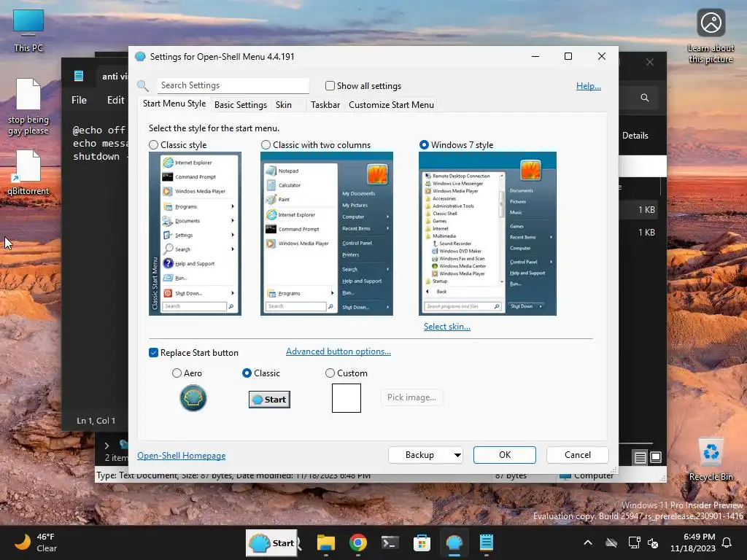747x560 pixels.
Task: Click the custom button image preview box
Action: click(347, 398)
